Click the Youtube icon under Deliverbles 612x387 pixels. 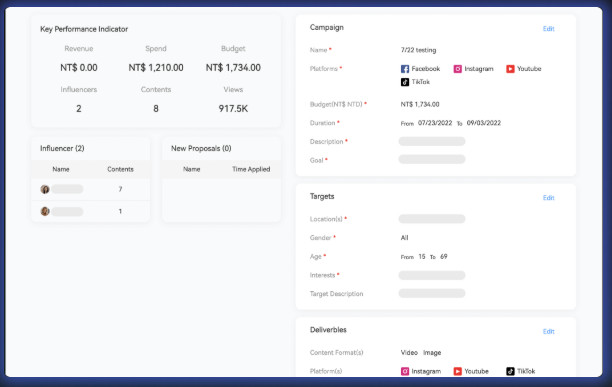[457, 371]
